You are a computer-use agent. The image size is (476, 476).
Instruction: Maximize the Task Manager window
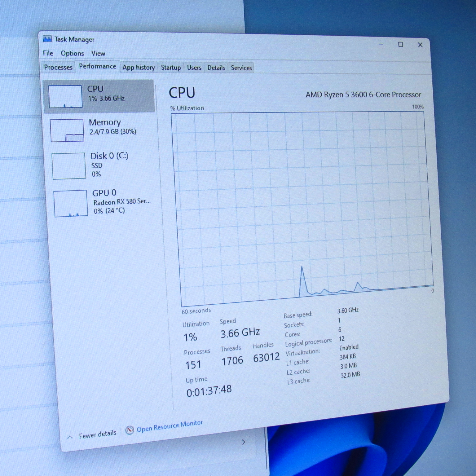pyautogui.click(x=400, y=45)
